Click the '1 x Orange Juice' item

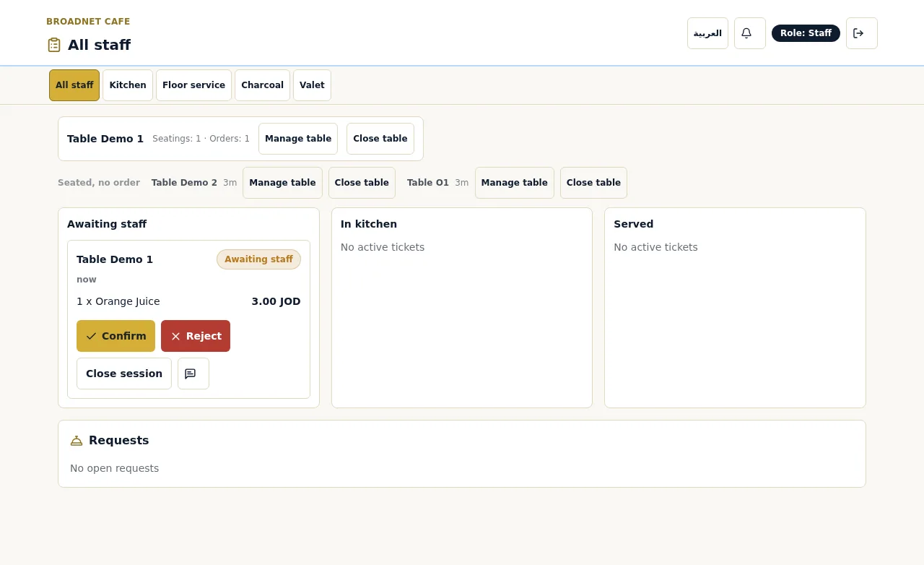118,301
